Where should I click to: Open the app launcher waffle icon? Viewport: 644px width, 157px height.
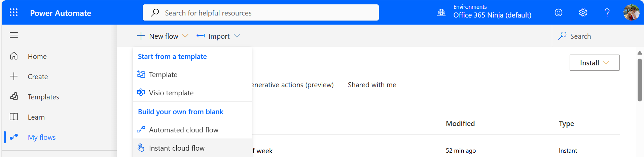[x=13, y=13]
